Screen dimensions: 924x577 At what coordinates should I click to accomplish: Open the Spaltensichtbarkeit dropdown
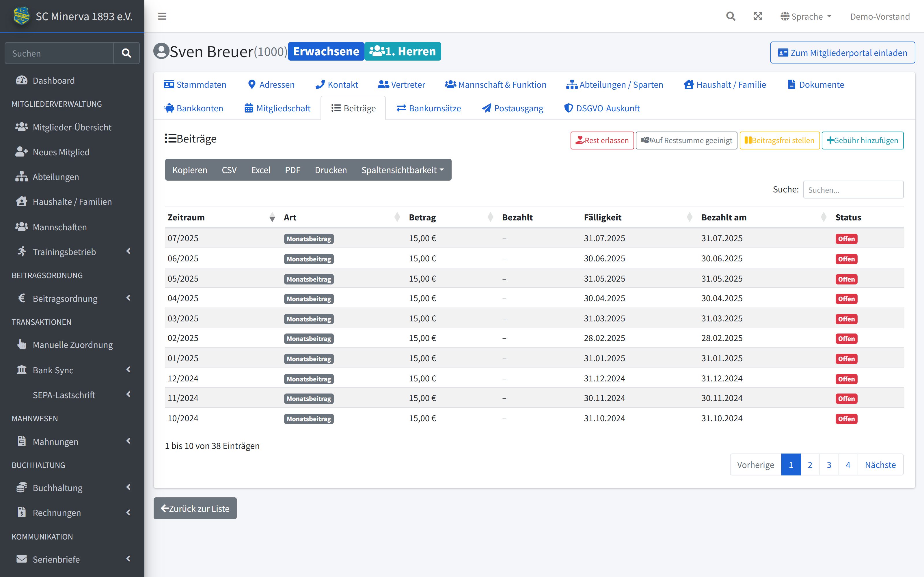[403, 170]
